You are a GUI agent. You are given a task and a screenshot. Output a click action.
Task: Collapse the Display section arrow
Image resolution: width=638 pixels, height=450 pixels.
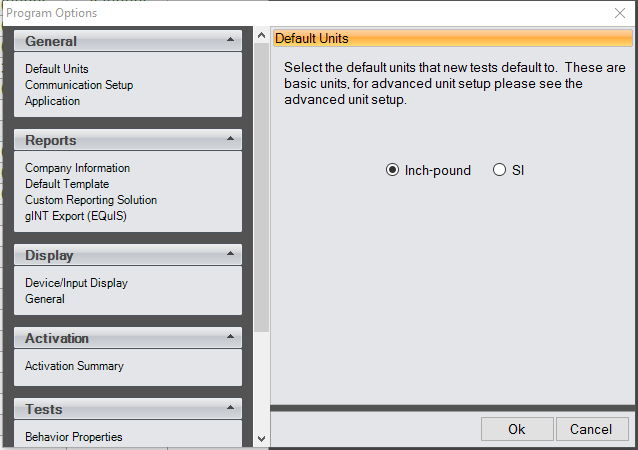tap(230, 254)
